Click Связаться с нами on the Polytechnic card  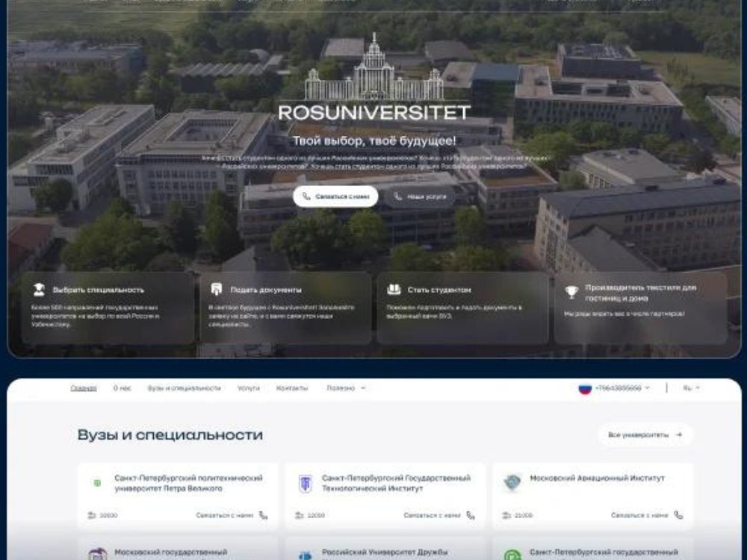click(224, 515)
